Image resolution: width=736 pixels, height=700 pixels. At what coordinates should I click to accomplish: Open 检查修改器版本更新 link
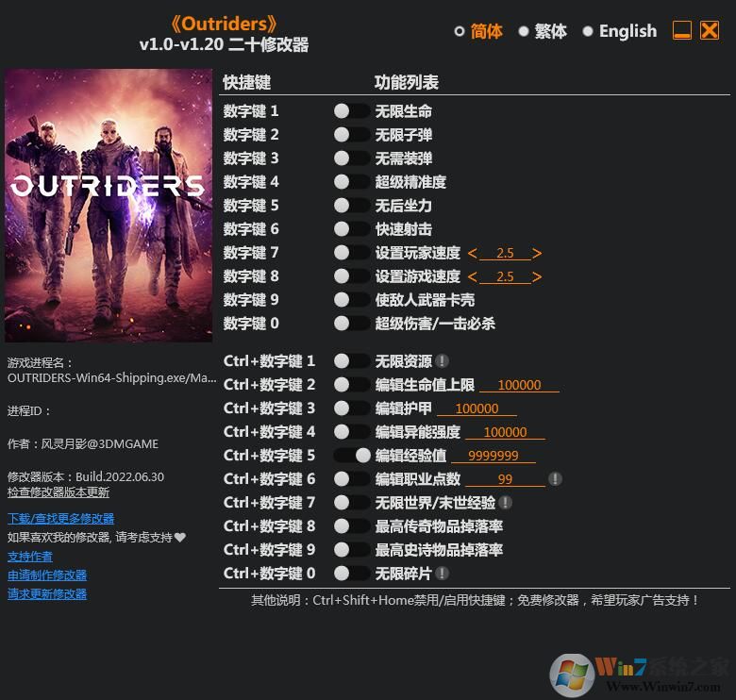(59, 492)
